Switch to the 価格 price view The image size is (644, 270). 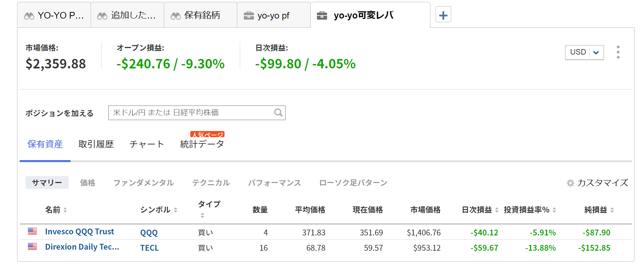[88, 183]
